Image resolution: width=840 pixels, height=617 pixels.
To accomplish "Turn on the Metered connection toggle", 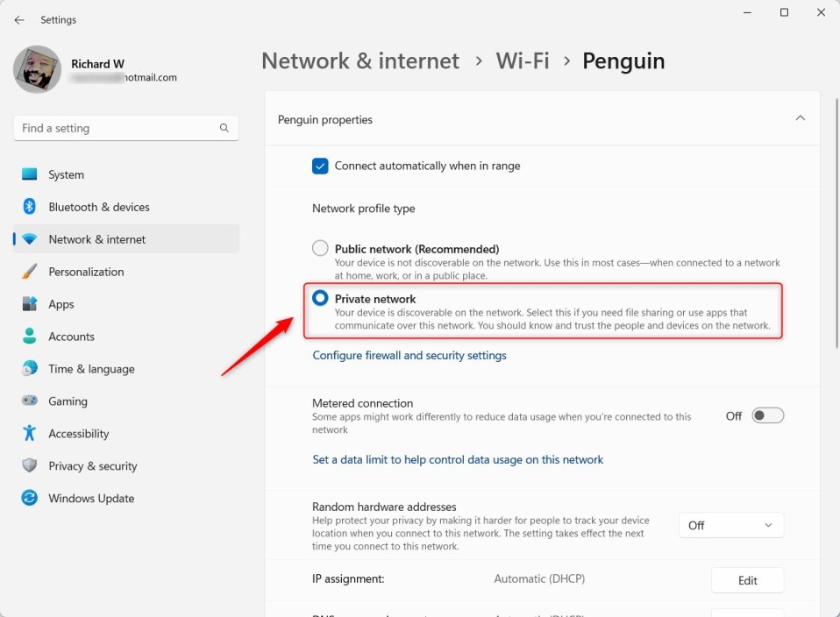I will click(767, 416).
